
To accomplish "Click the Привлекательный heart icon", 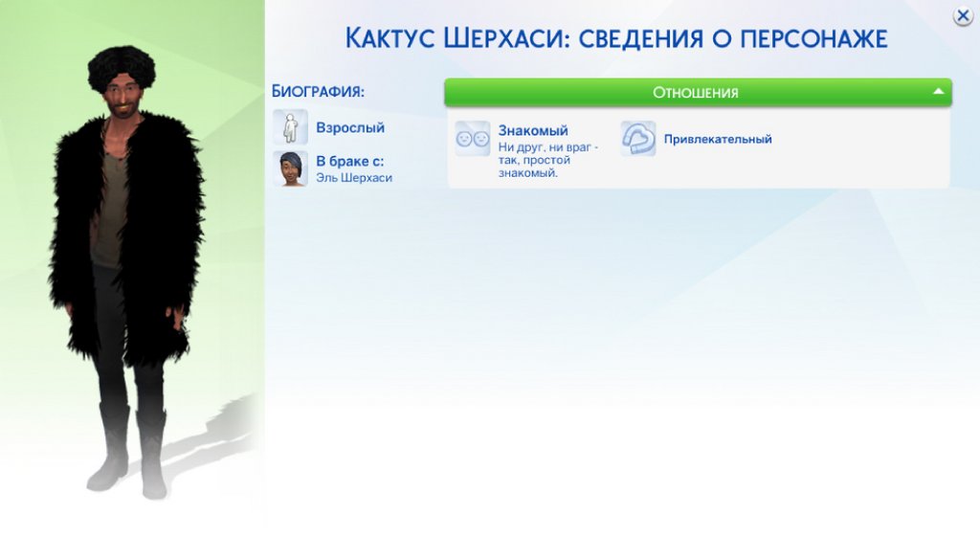I will point(638,138).
